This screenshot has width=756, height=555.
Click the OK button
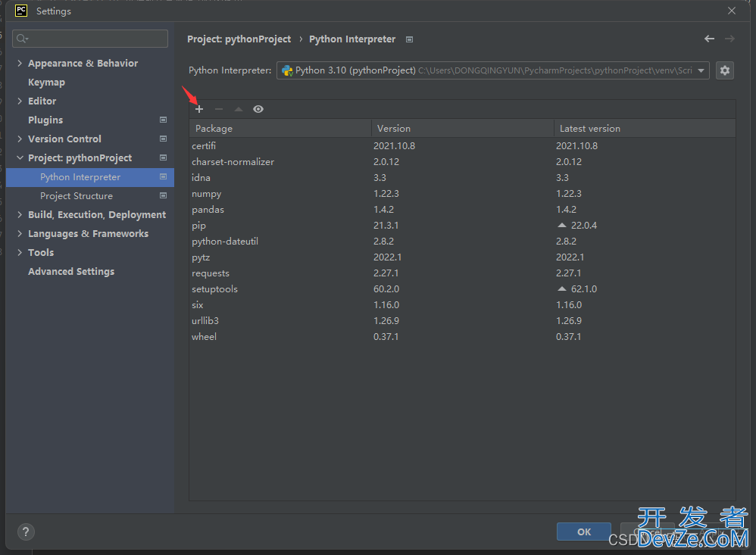[584, 532]
